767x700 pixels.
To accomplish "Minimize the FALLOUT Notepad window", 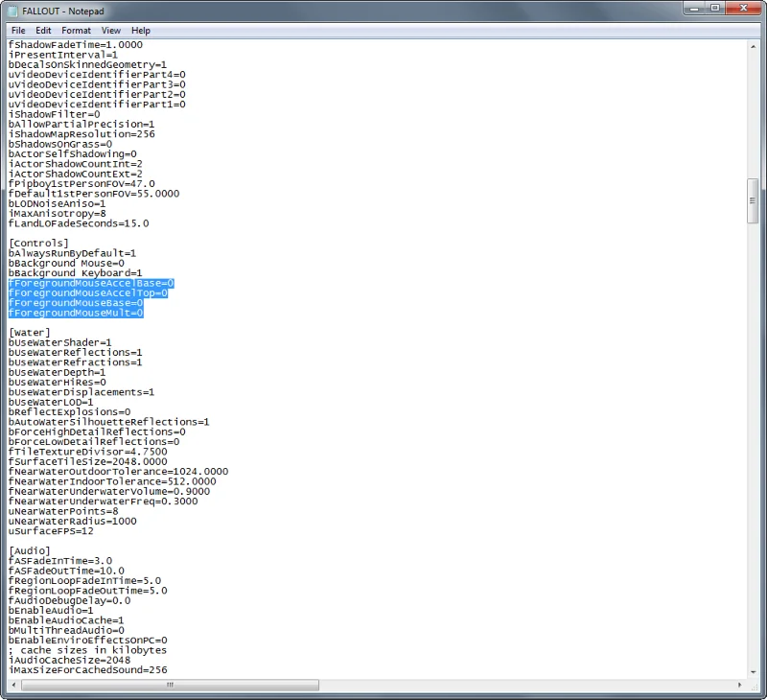I will [x=694, y=9].
